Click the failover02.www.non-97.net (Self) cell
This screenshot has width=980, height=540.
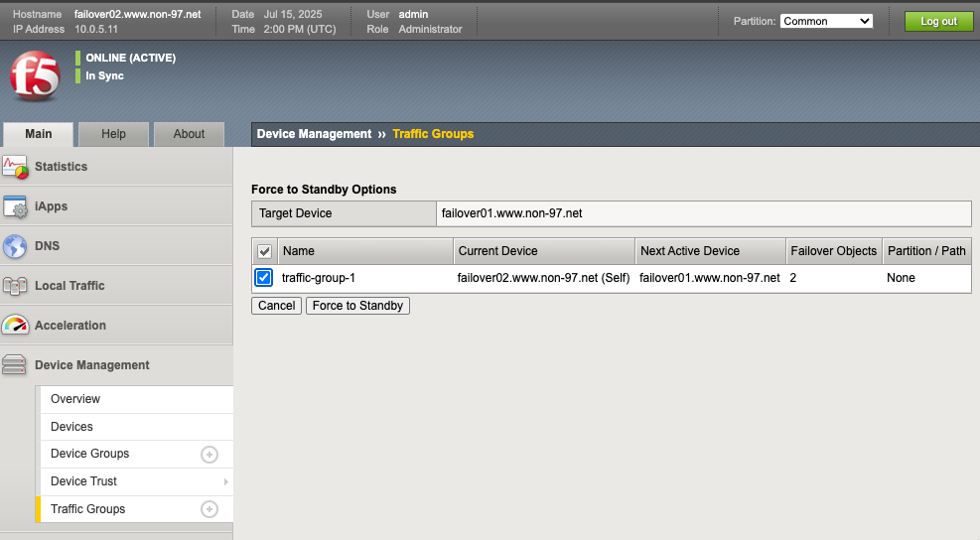pos(543,278)
